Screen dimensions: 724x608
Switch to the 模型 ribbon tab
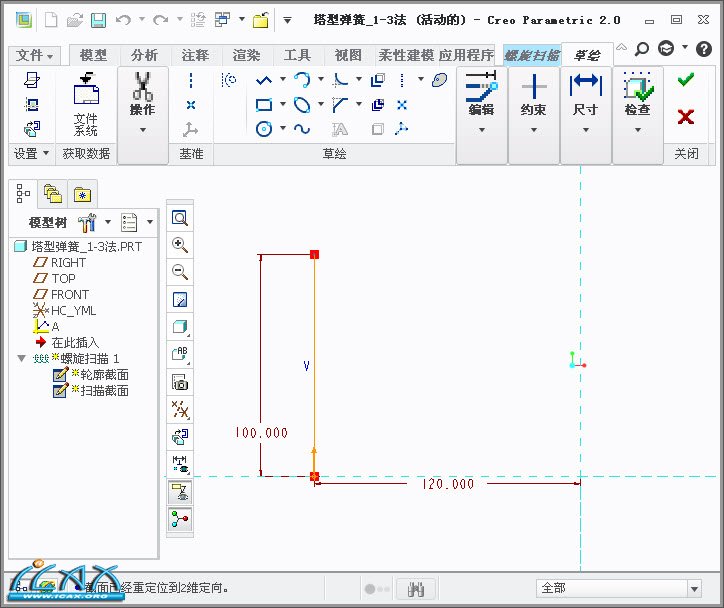pyautogui.click(x=93, y=55)
